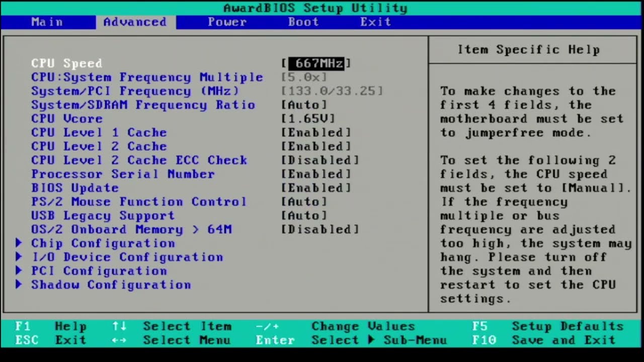Select the Advanced menu tab
Screen dimensions: 644x362
135,22
